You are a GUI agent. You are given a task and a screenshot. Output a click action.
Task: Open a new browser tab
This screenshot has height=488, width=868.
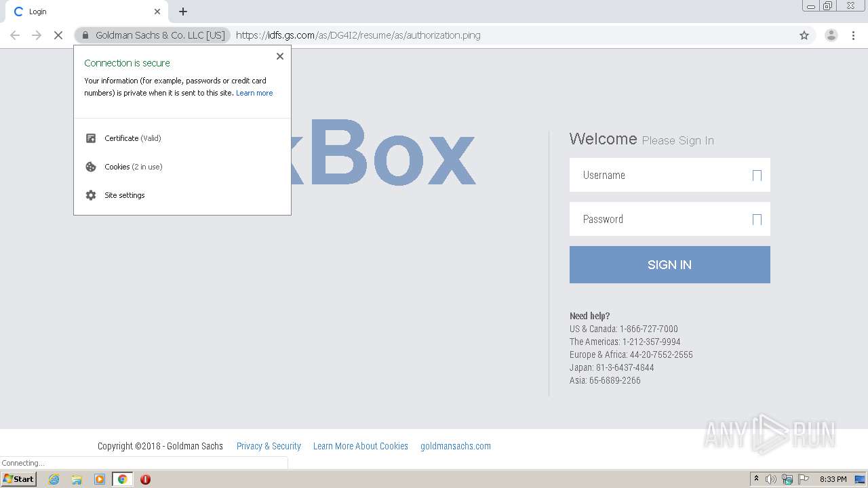coord(183,12)
